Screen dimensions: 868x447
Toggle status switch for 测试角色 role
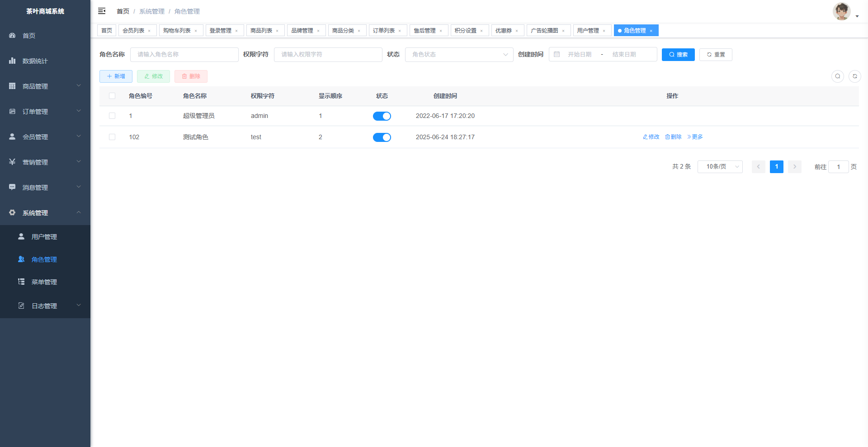click(382, 137)
